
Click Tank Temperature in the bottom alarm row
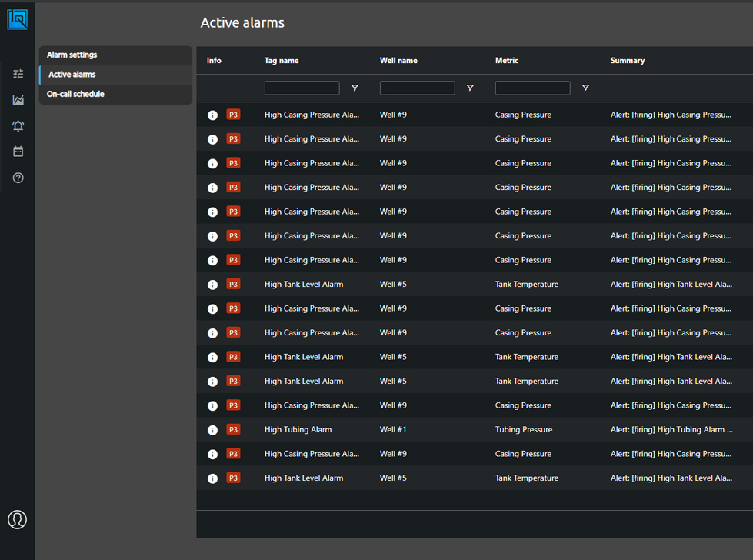pos(527,478)
